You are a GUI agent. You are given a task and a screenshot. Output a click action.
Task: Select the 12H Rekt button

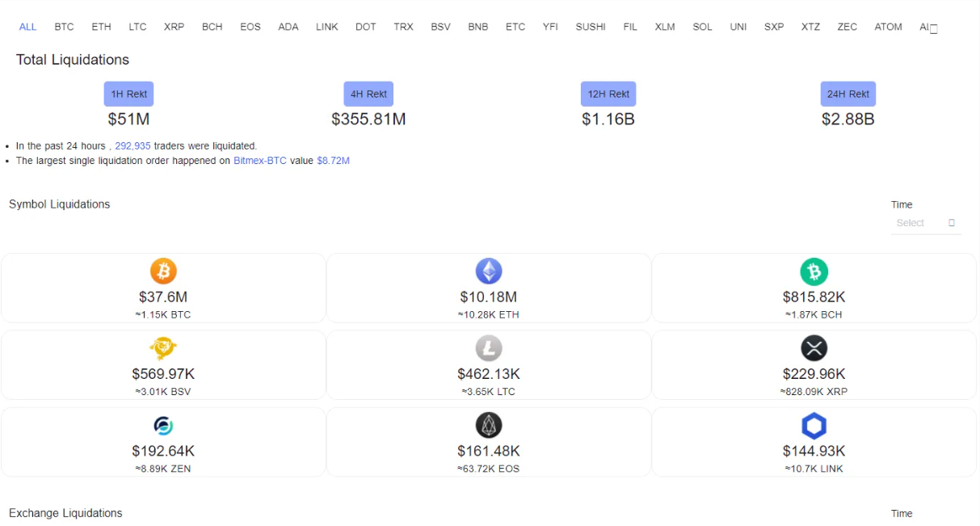click(x=608, y=94)
